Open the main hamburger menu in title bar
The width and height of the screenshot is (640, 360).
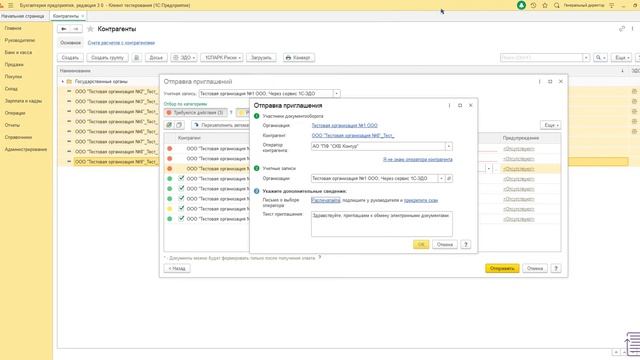click(11, 5)
